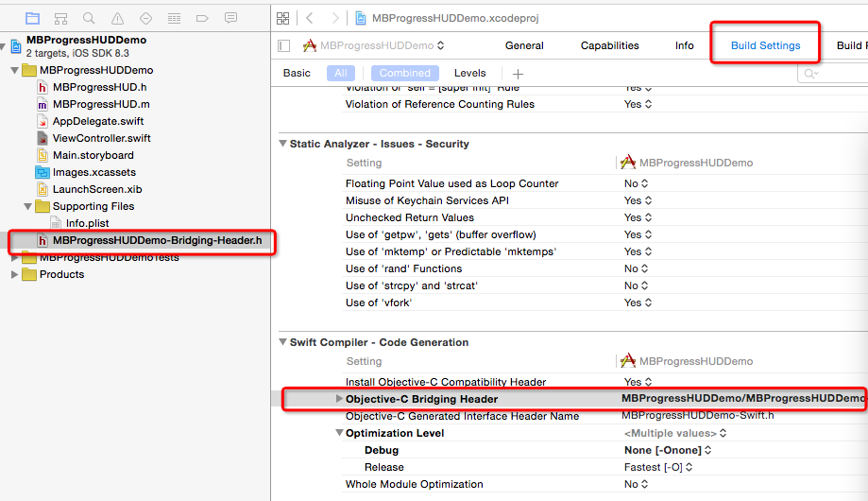The image size is (868, 501).
Task: Switch to the Capabilities tab
Action: (609, 45)
